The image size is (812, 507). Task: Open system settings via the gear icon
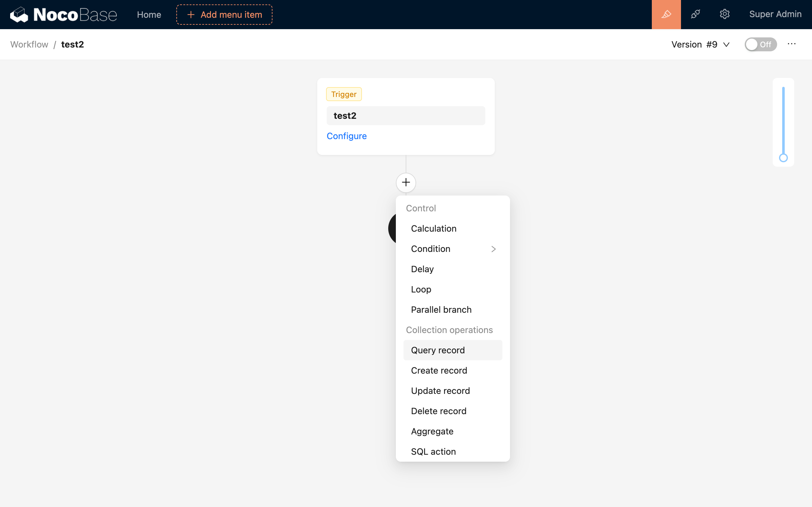(725, 15)
